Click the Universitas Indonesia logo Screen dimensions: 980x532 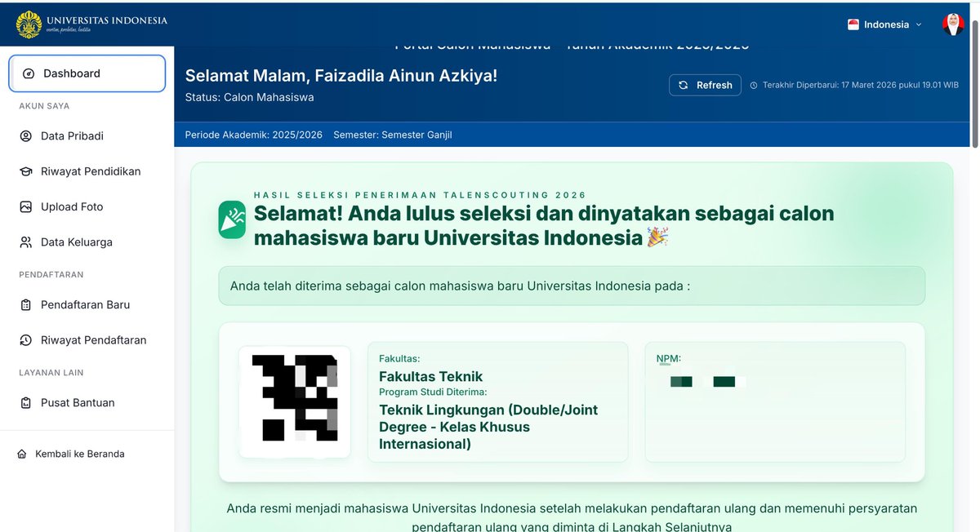pyautogui.click(x=91, y=24)
